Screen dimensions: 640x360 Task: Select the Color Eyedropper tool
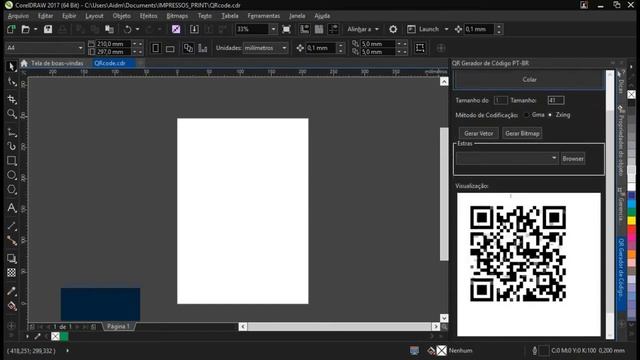[11, 291]
